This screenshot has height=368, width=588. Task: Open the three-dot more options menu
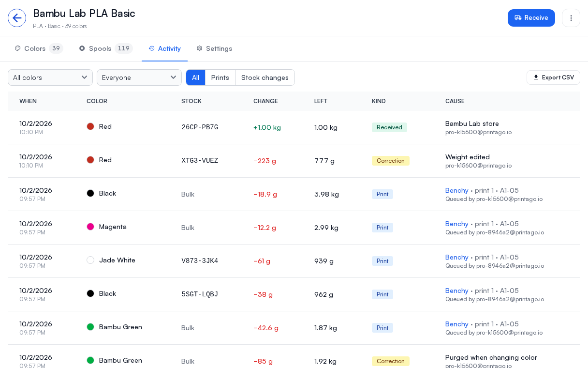pyautogui.click(x=571, y=18)
